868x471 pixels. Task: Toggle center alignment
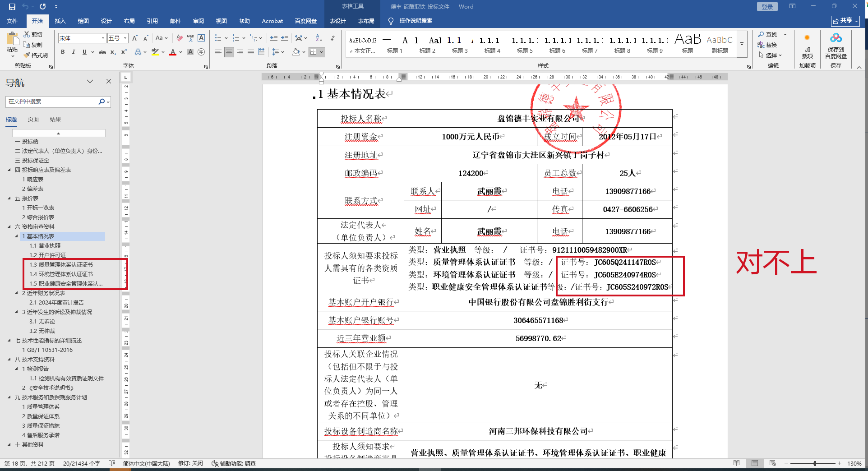click(229, 52)
